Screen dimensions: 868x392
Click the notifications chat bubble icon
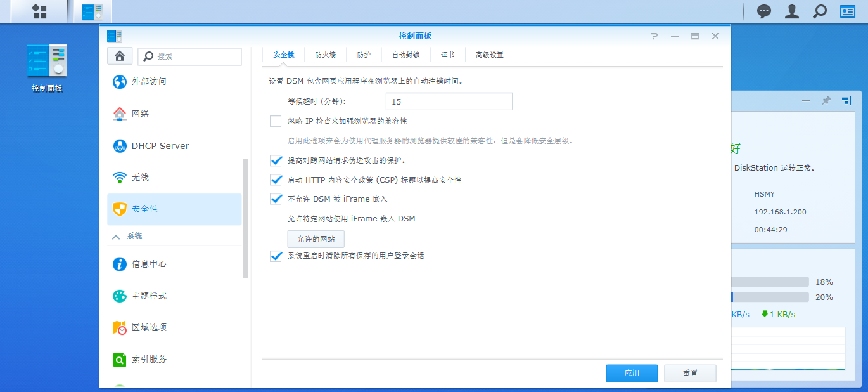coord(764,11)
